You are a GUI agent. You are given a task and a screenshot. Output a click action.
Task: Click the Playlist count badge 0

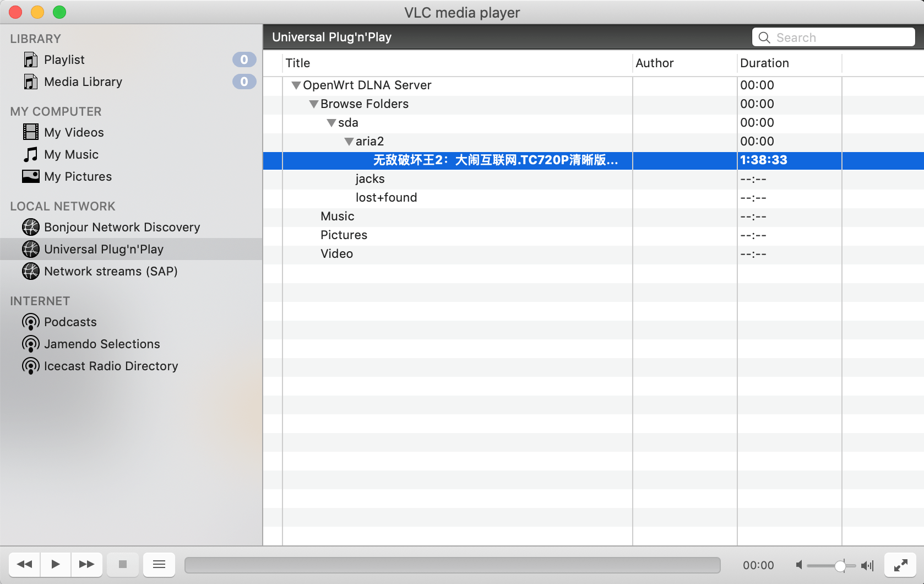point(244,60)
